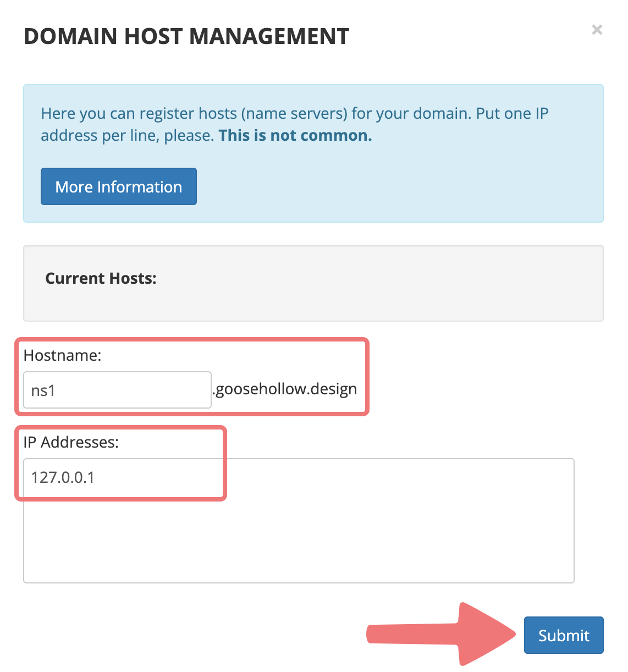The image size is (628, 672).
Task: Click the More Information button
Action: pos(118,187)
